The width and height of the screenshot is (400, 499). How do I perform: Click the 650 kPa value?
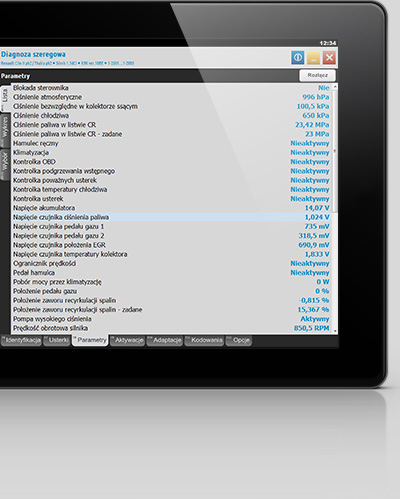click(316, 116)
